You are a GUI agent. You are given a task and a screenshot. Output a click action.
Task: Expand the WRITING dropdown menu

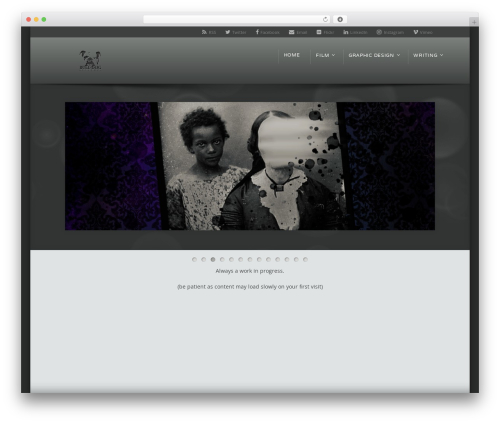428,55
